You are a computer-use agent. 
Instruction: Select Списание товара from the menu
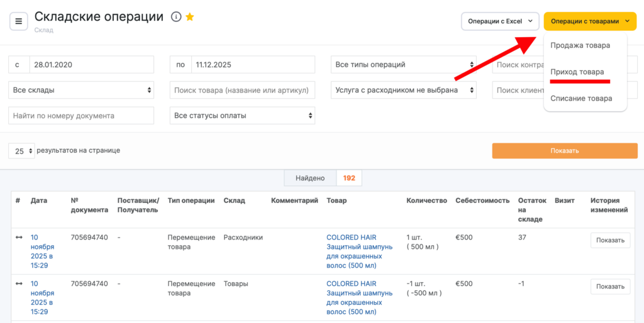[580, 98]
